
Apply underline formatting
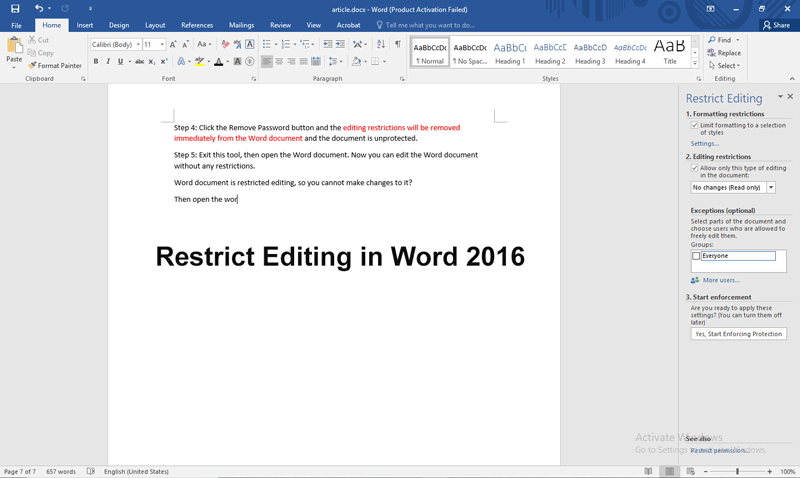[x=120, y=61]
